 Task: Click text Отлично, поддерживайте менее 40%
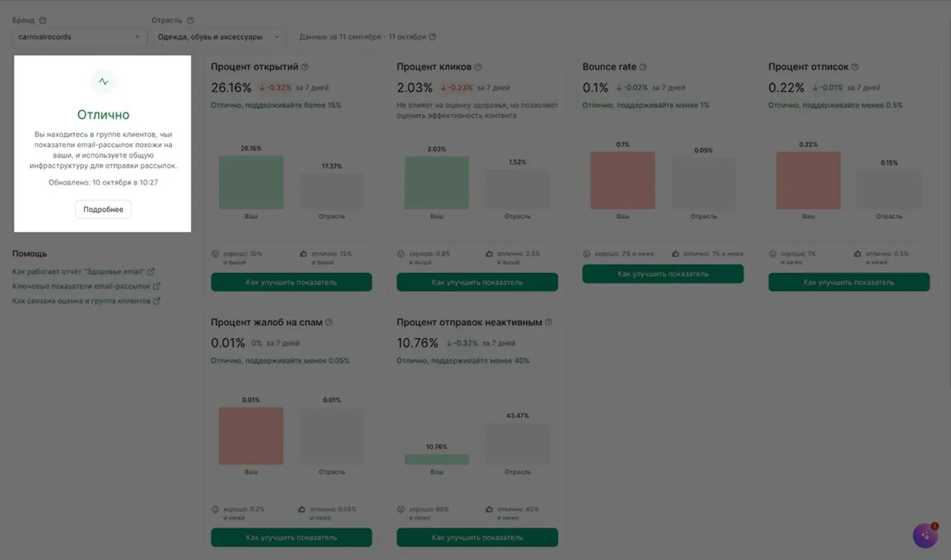463,361
